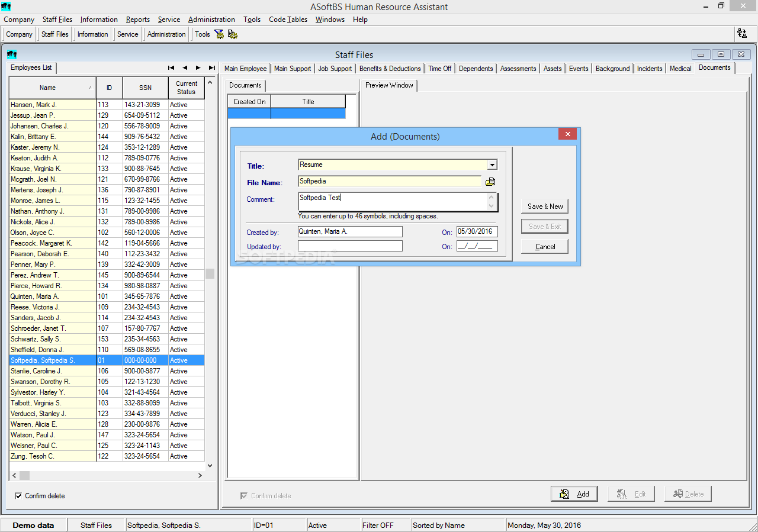This screenshot has width=758, height=532.
Task: Click the employee list vertical scrollbar thumb
Action: 210,273
